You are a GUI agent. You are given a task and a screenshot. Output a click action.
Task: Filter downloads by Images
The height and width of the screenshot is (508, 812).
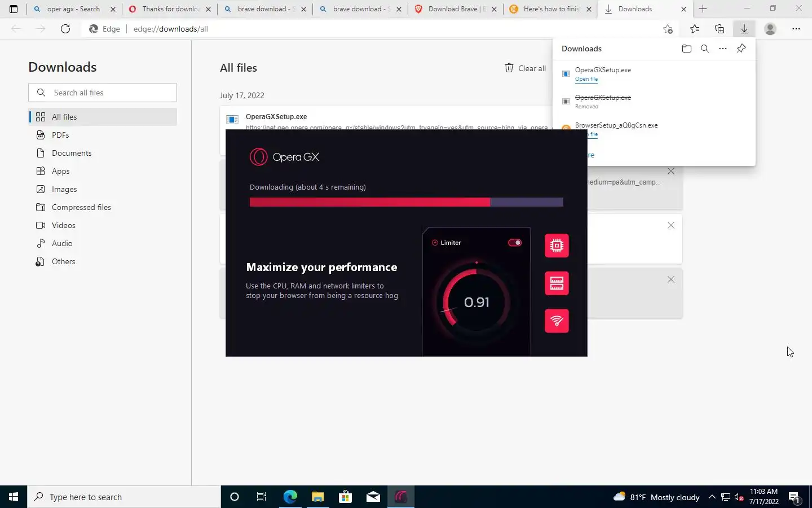pos(103,189)
